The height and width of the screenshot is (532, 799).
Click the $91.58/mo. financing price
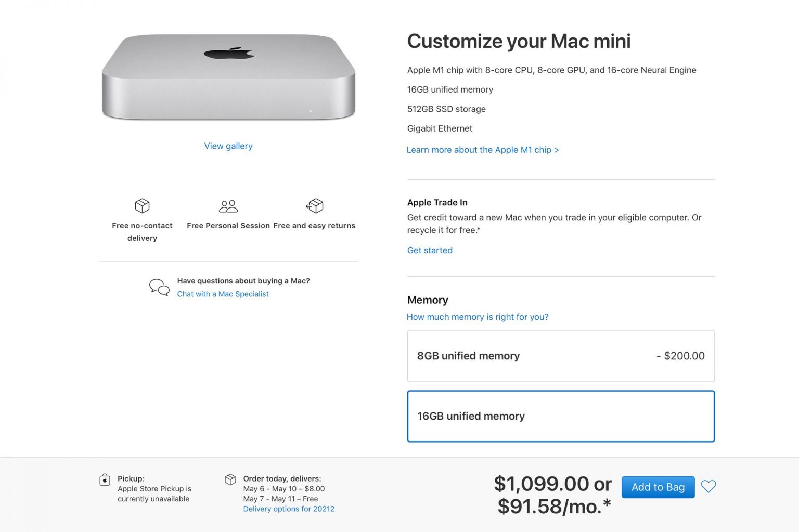(554, 505)
